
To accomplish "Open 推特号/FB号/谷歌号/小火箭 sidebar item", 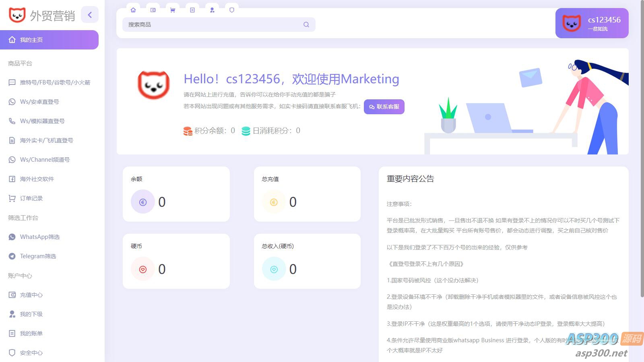I will coord(55,82).
